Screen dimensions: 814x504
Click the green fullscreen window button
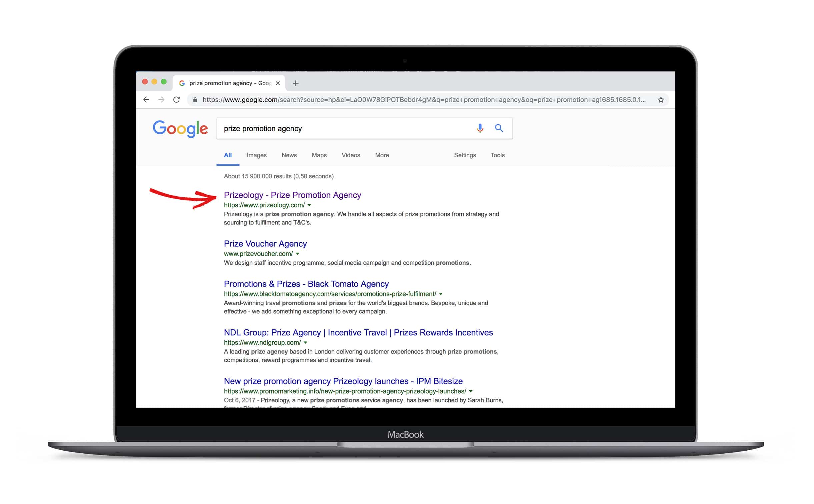(164, 82)
